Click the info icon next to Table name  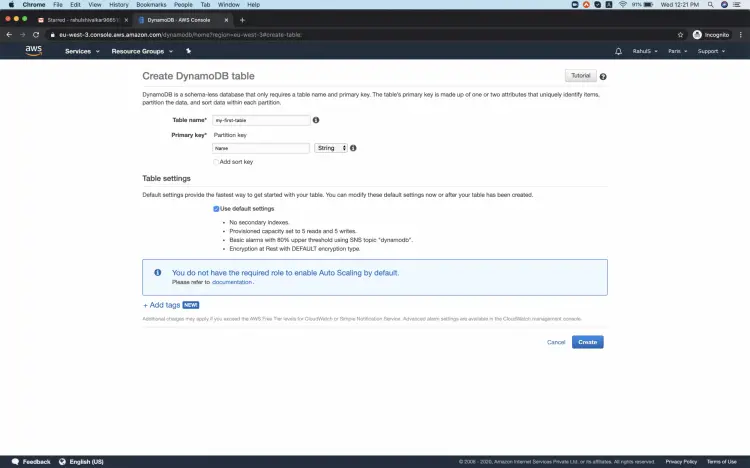316,120
